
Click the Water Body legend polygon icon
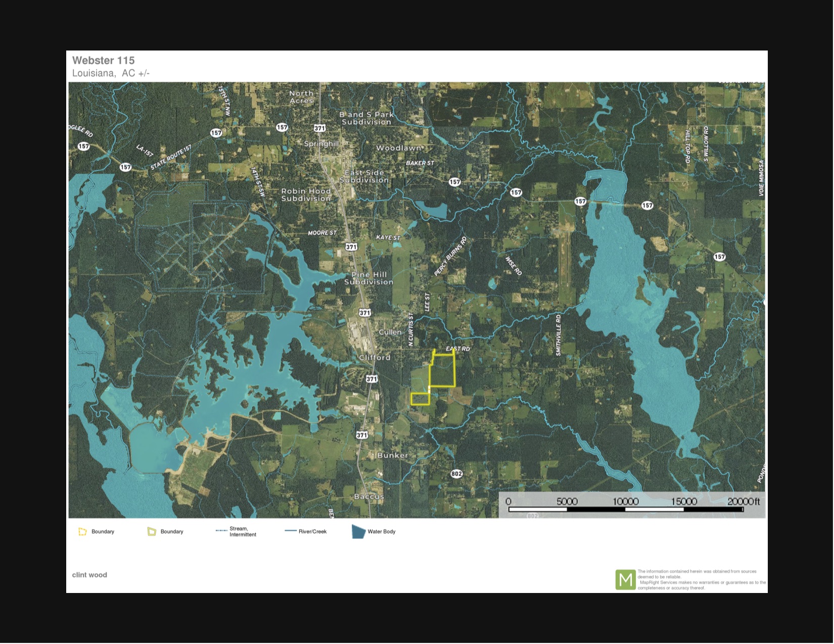358,532
